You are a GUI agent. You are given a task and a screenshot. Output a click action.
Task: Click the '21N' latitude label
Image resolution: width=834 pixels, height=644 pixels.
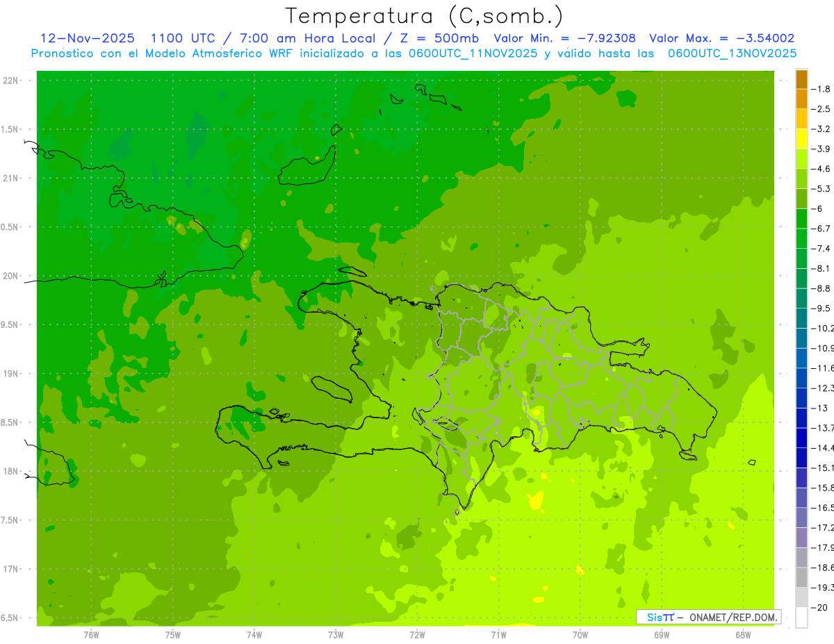(x=11, y=179)
